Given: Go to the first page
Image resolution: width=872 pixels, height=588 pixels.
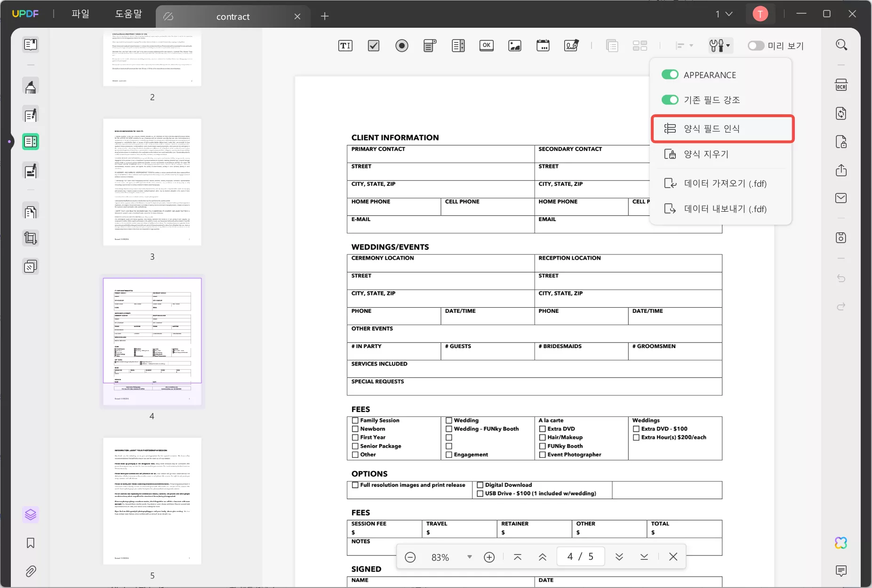Looking at the screenshot, I should click(x=518, y=557).
